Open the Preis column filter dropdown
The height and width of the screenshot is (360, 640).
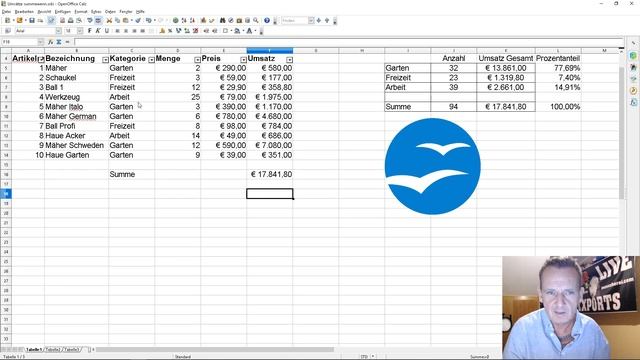tap(243, 60)
